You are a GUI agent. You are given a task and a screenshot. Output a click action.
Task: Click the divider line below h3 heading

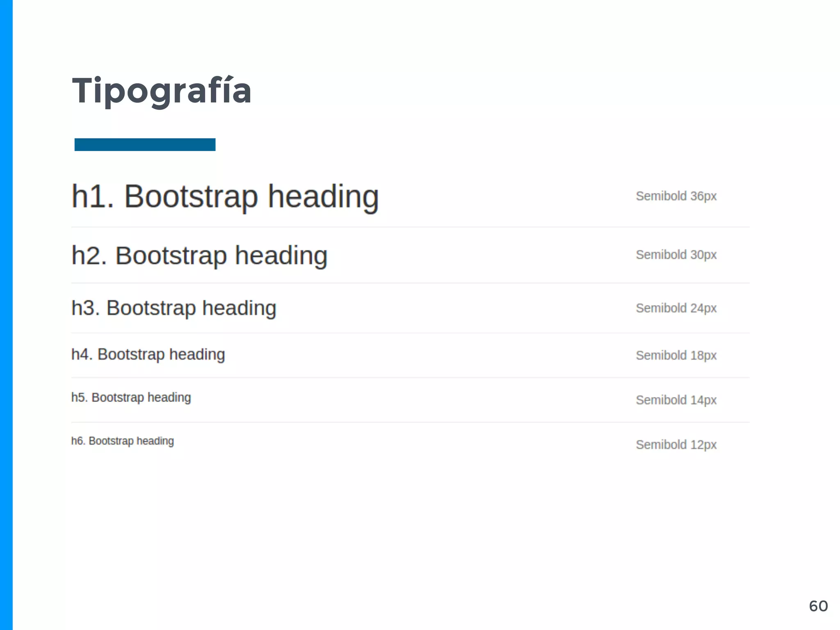(x=410, y=333)
